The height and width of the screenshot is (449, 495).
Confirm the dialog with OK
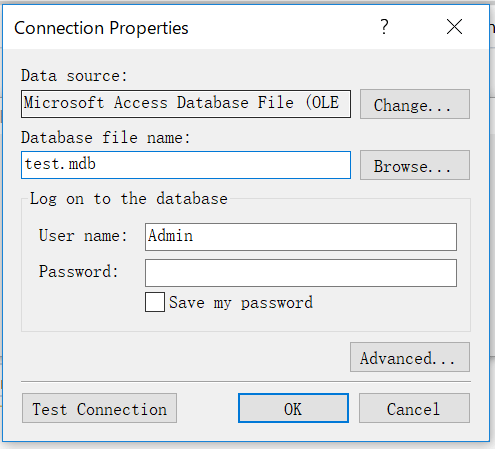[293, 408]
